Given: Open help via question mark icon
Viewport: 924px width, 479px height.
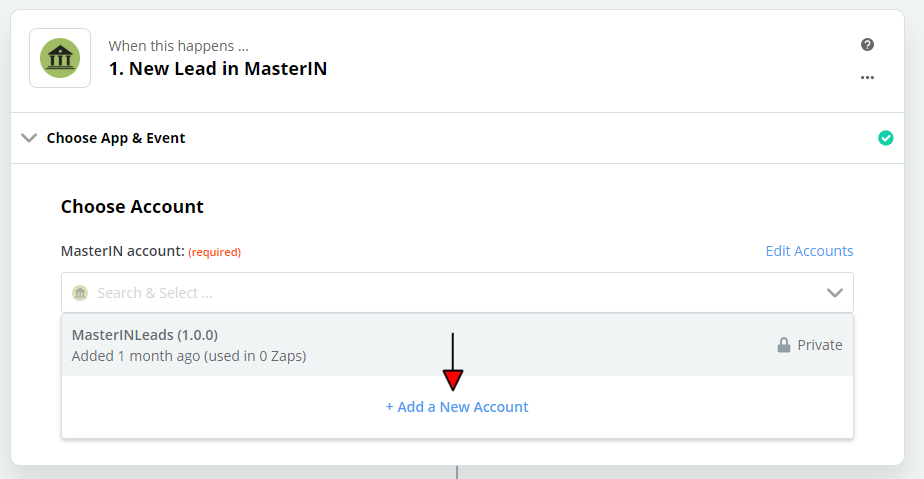Looking at the screenshot, I should point(867,45).
